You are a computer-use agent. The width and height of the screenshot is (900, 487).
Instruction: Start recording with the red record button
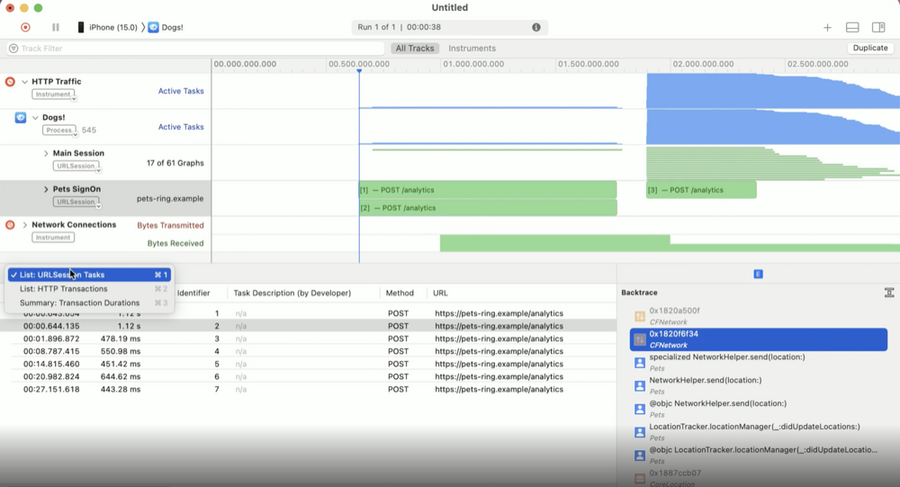click(x=25, y=27)
